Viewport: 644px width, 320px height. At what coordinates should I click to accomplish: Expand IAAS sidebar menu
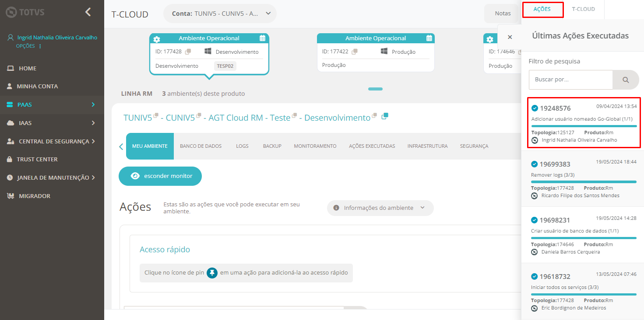point(52,123)
